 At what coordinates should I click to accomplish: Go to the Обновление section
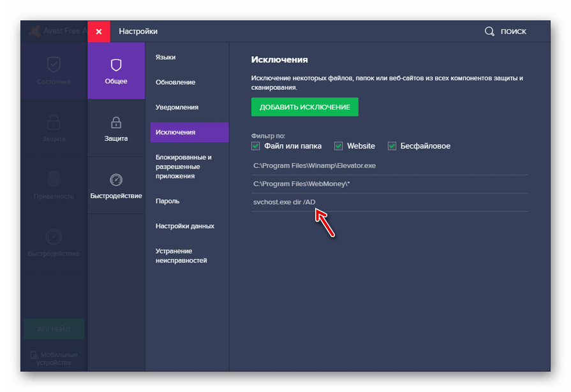[x=175, y=82]
